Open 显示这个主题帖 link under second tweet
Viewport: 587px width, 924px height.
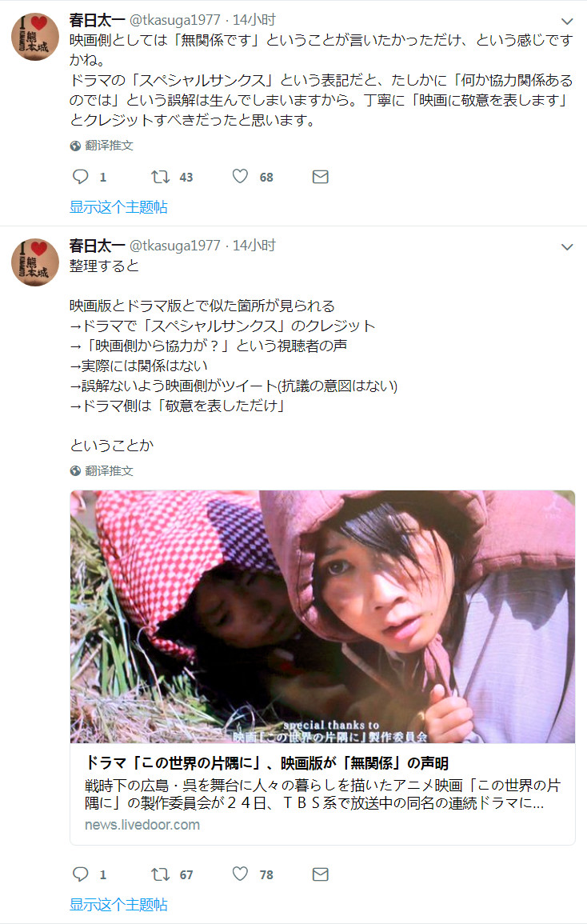point(118,905)
